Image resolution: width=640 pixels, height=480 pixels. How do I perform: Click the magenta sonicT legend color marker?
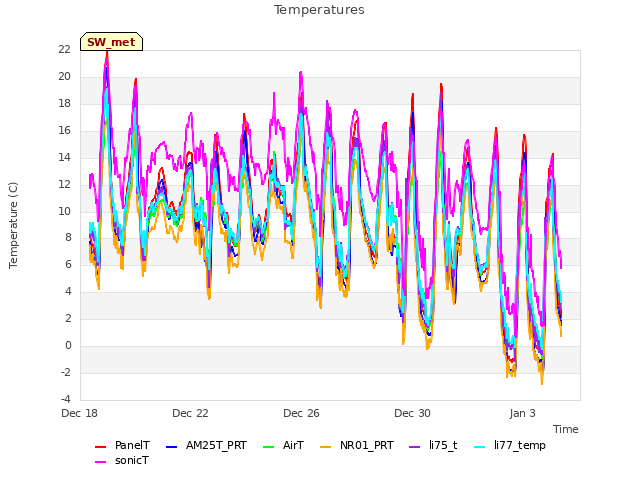100,462
